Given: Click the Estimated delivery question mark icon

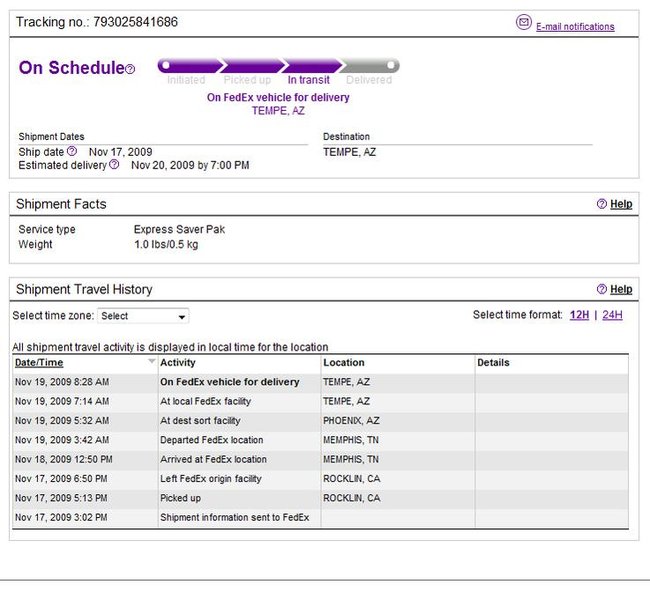Looking at the screenshot, I should [x=114, y=165].
